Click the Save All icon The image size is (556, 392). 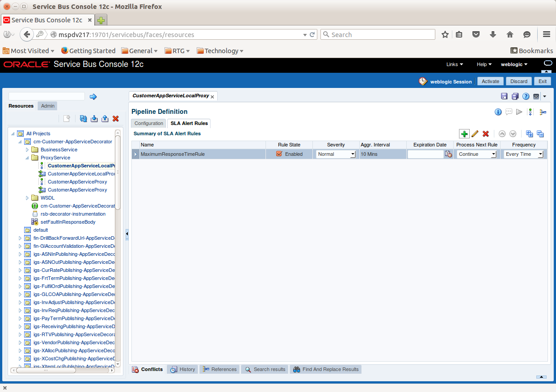point(515,96)
